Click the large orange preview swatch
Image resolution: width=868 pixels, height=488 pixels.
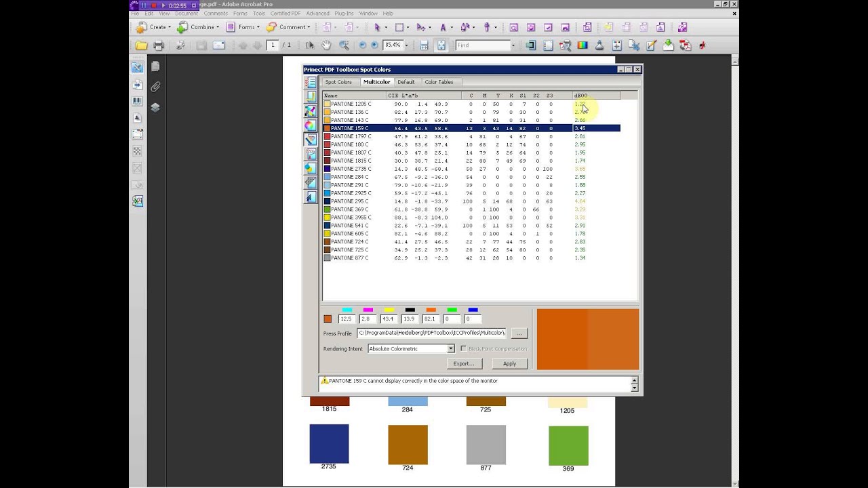(x=587, y=340)
